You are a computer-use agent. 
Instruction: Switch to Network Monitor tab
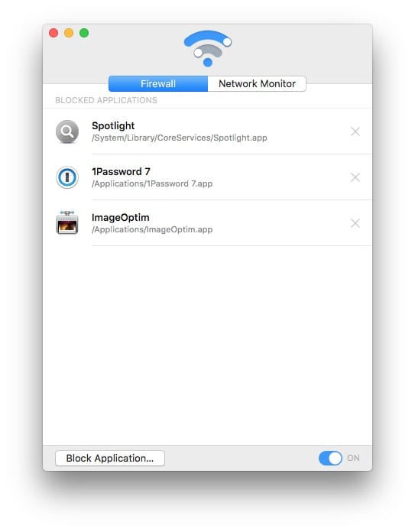(257, 84)
